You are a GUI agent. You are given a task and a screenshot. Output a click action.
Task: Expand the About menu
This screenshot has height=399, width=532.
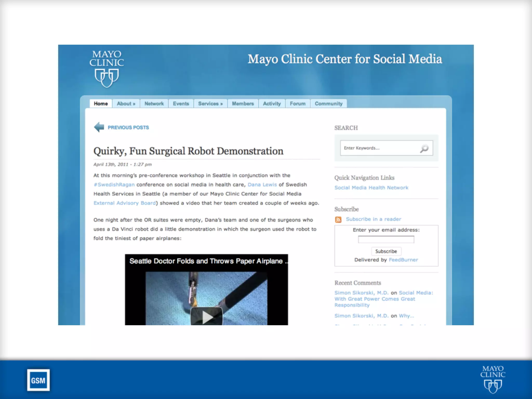126,104
